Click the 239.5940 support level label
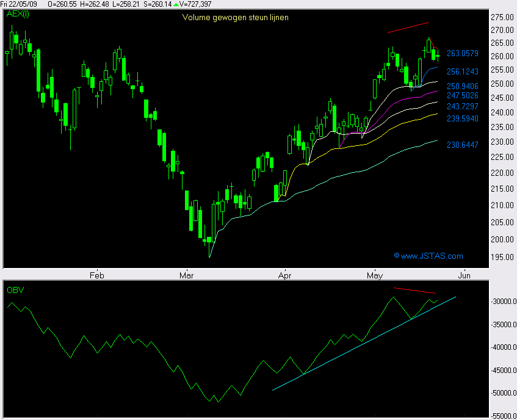The image size is (517, 420). (462, 118)
